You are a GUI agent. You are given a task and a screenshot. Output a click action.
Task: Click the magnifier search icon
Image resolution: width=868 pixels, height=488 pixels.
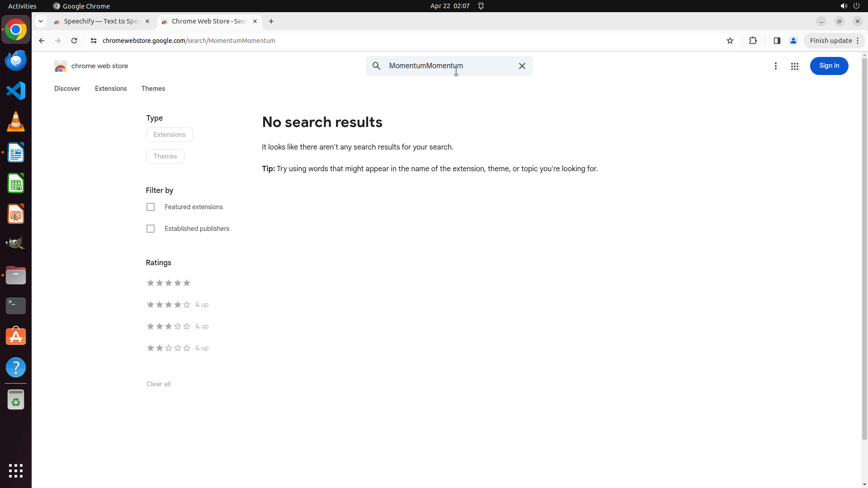tap(376, 66)
